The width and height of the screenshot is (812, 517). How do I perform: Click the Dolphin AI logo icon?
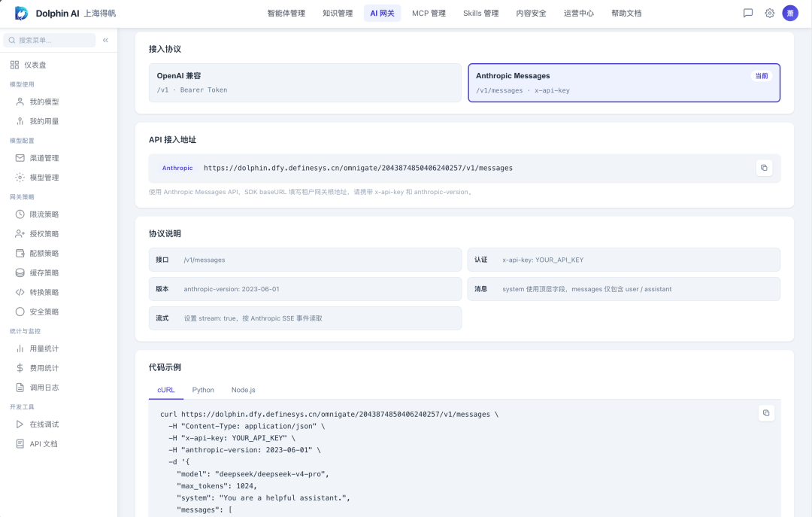click(x=21, y=14)
